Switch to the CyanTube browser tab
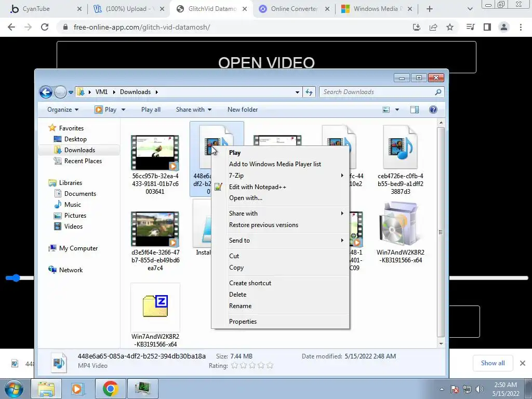 click(46, 9)
